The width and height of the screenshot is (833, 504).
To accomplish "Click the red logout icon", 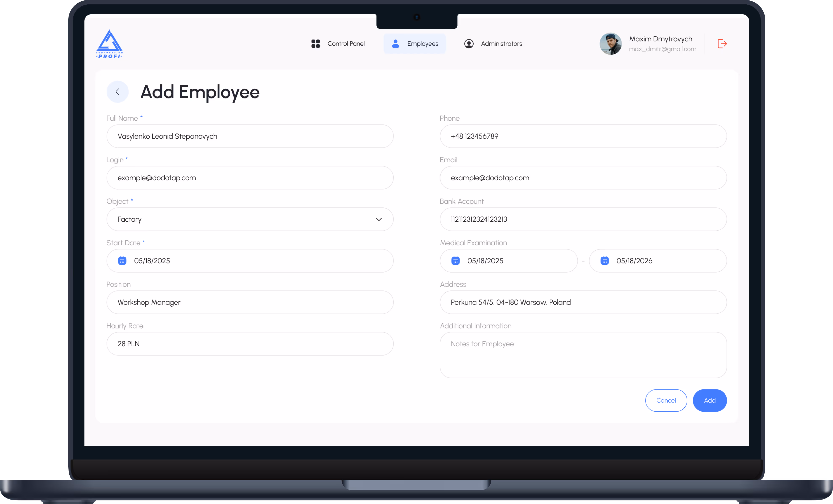I will coord(722,44).
